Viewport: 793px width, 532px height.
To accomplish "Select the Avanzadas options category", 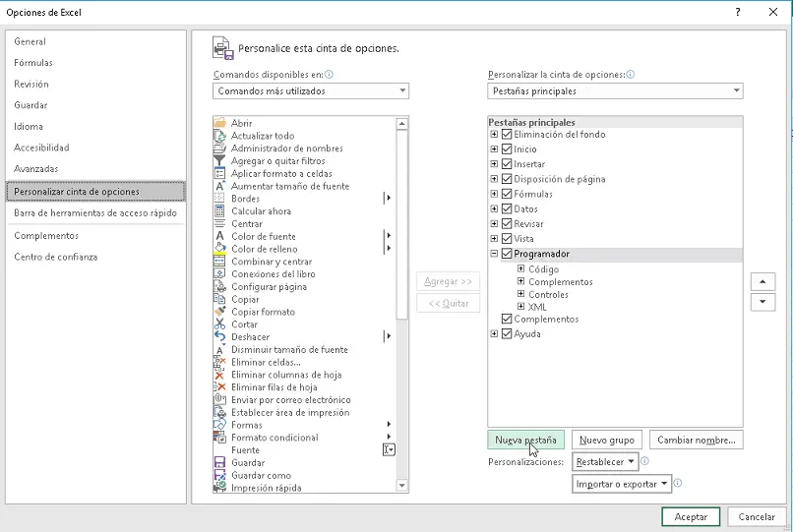I will click(x=95, y=169).
